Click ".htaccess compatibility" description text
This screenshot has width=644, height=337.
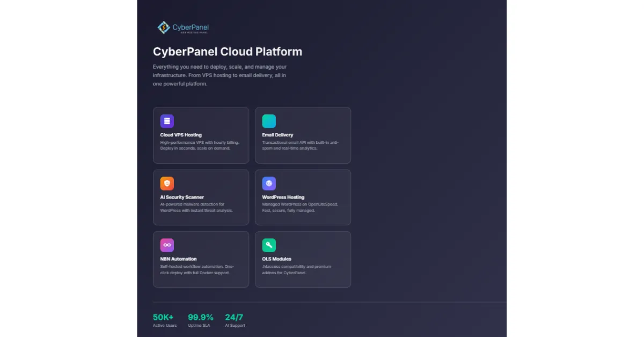[x=297, y=269]
